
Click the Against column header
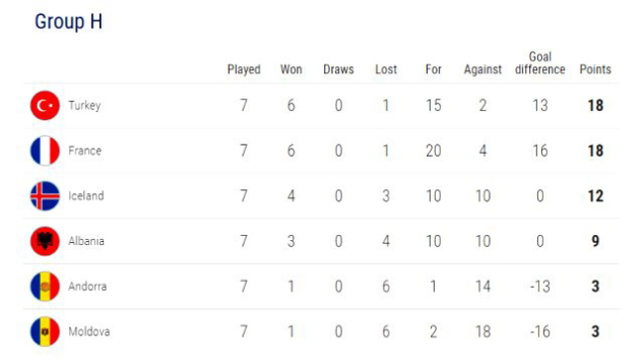click(x=483, y=69)
